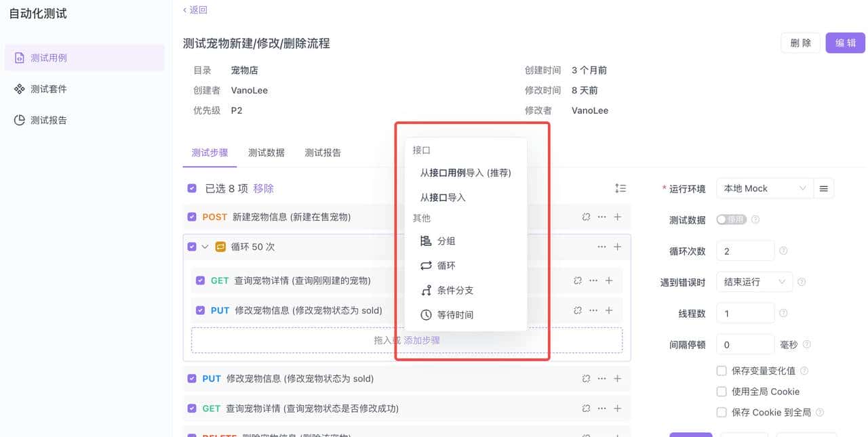Viewport: 868px width, 437px height.
Task: 点击运行环境旁的环境管理图标
Action: (x=824, y=188)
